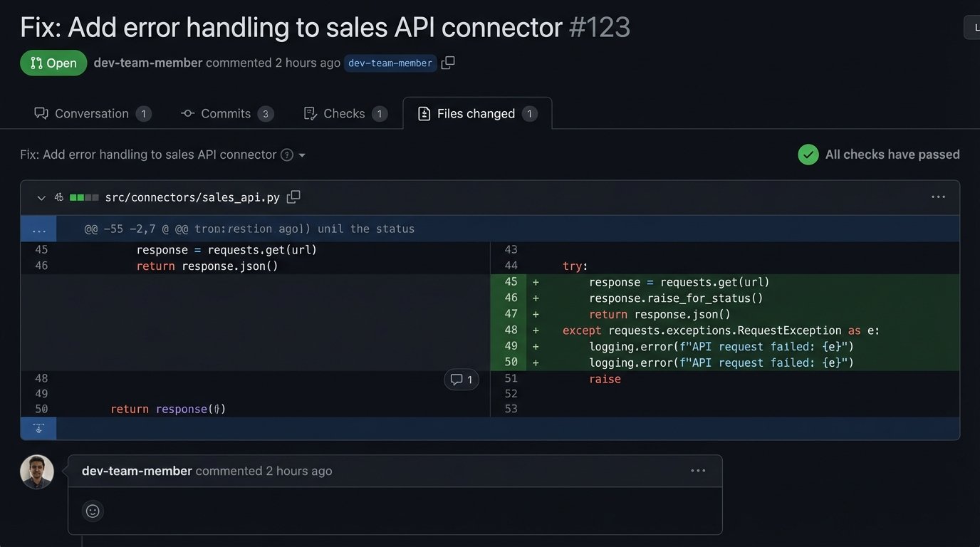
Task: Click the file diff icon beside sales_api.py
Action: pos(60,197)
